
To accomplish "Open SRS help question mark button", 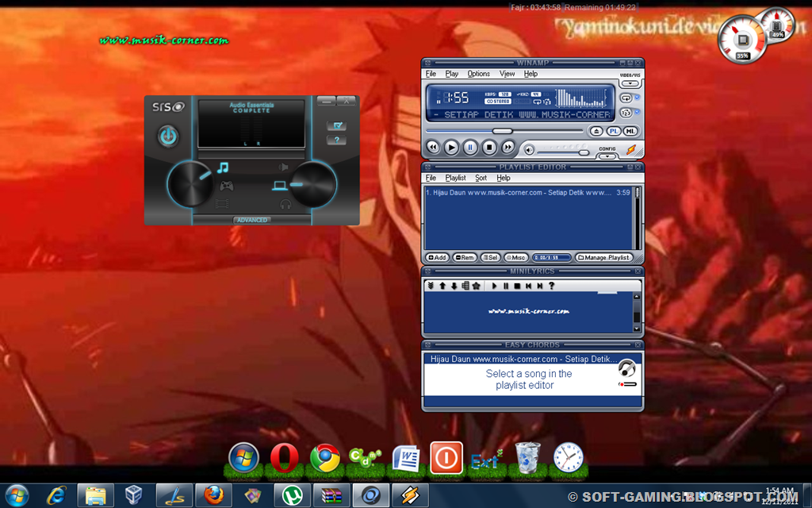I will pos(336,140).
